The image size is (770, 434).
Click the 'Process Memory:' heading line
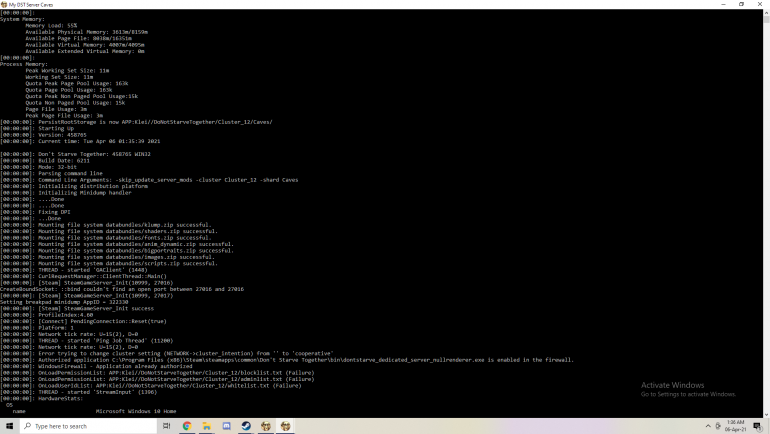(x=24, y=64)
